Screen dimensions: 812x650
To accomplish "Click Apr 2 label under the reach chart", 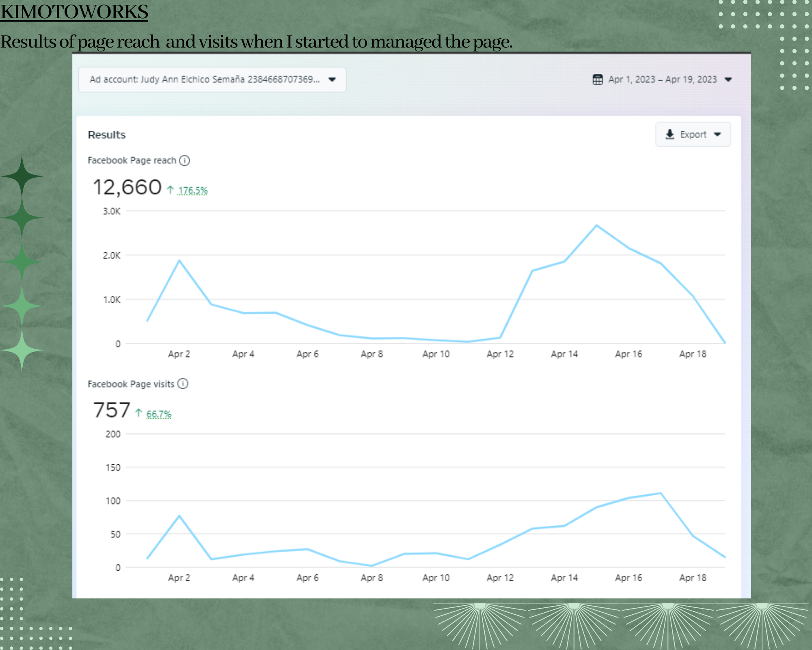I will pos(179,354).
